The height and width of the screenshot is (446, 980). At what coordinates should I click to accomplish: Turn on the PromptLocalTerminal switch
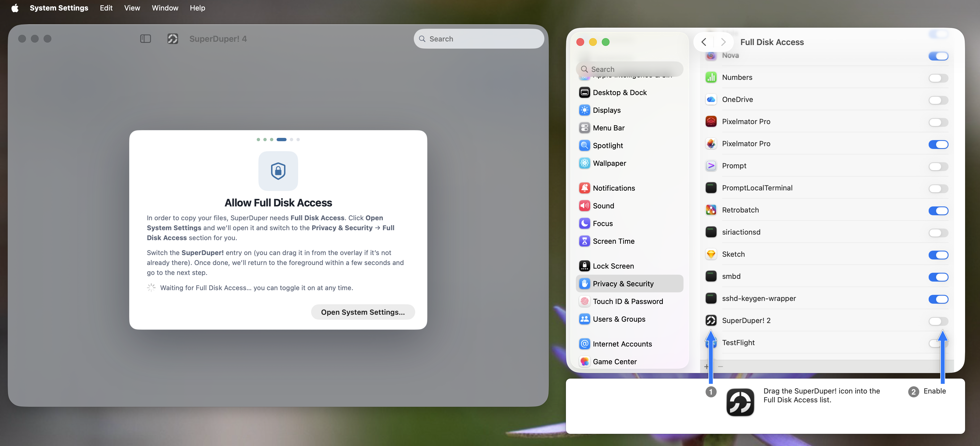point(938,188)
